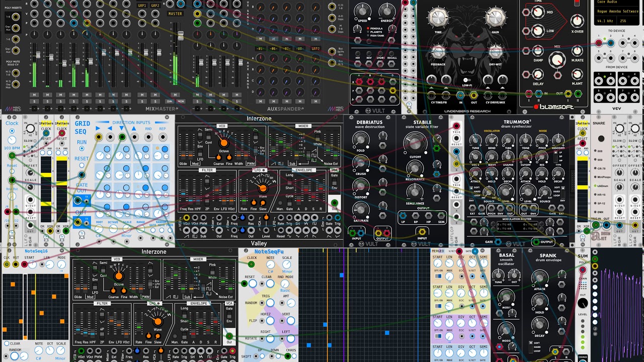Click the BEND knob on Trummor
Viewport: 644px width, 362px height.
(492, 140)
